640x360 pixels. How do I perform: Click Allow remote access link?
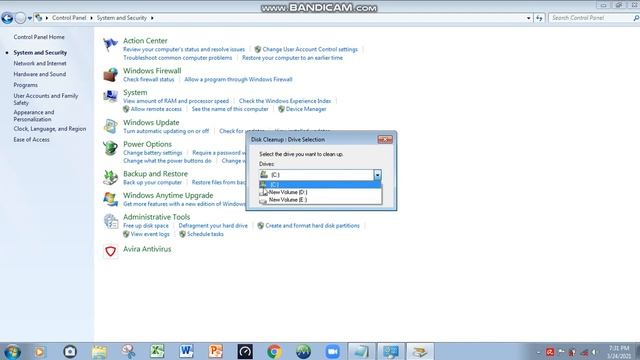(156, 109)
